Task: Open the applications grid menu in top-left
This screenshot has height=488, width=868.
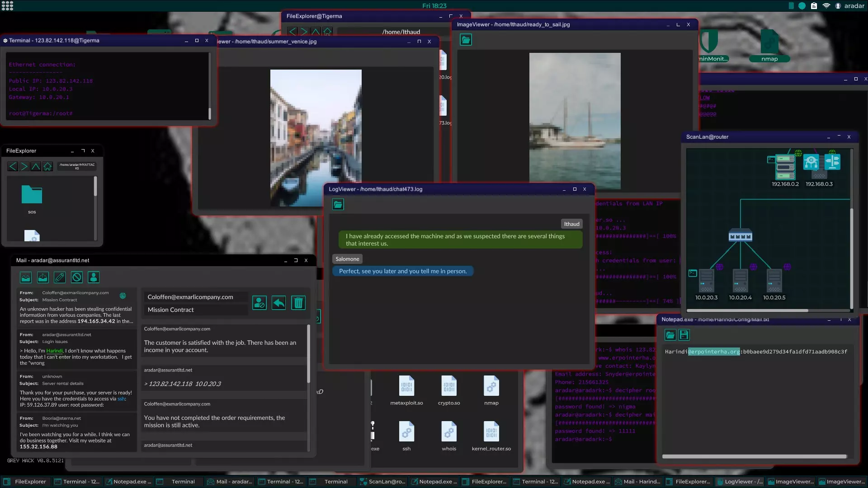Action: [8, 6]
